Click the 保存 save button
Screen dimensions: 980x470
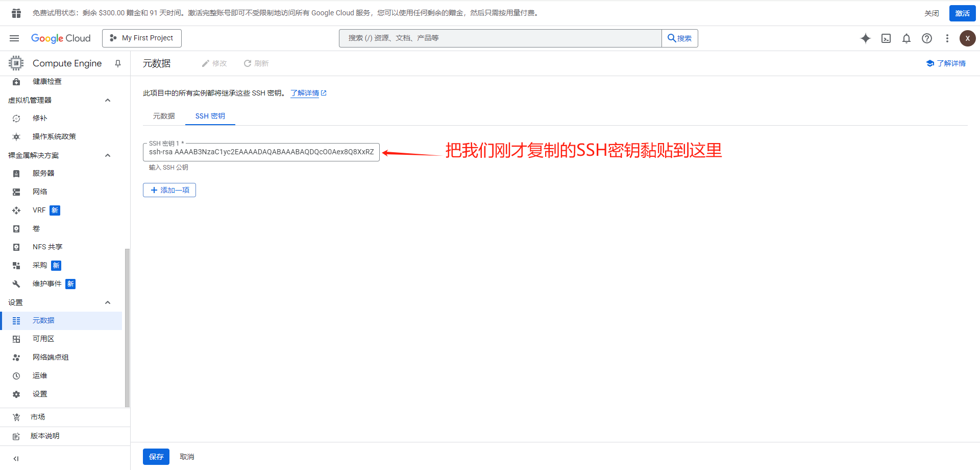[156, 457]
